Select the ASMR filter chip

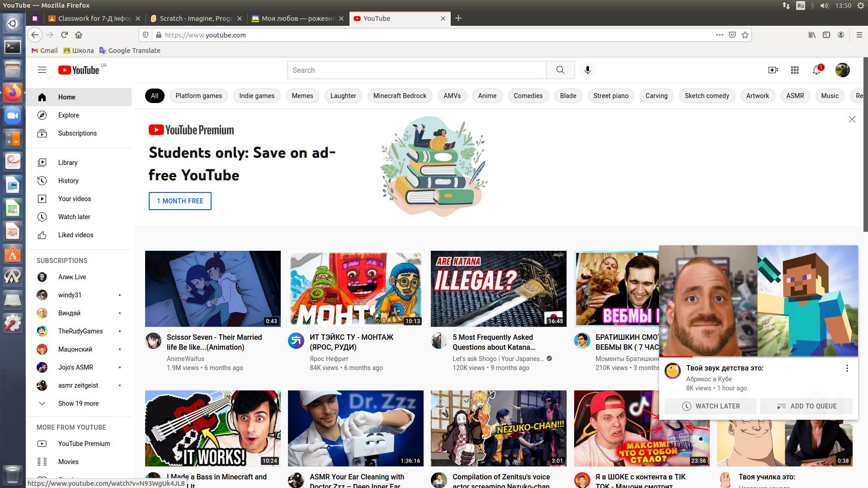click(x=795, y=96)
